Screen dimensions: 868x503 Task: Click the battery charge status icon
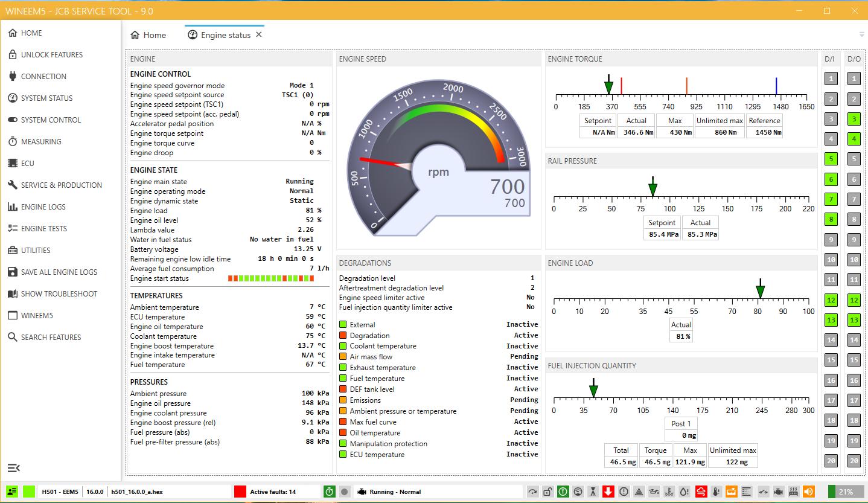[731, 492]
